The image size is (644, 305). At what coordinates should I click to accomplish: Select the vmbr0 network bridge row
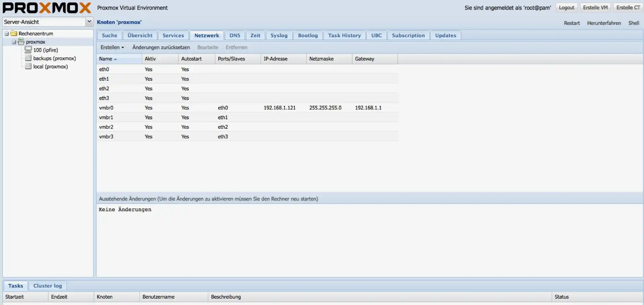pyautogui.click(x=106, y=108)
